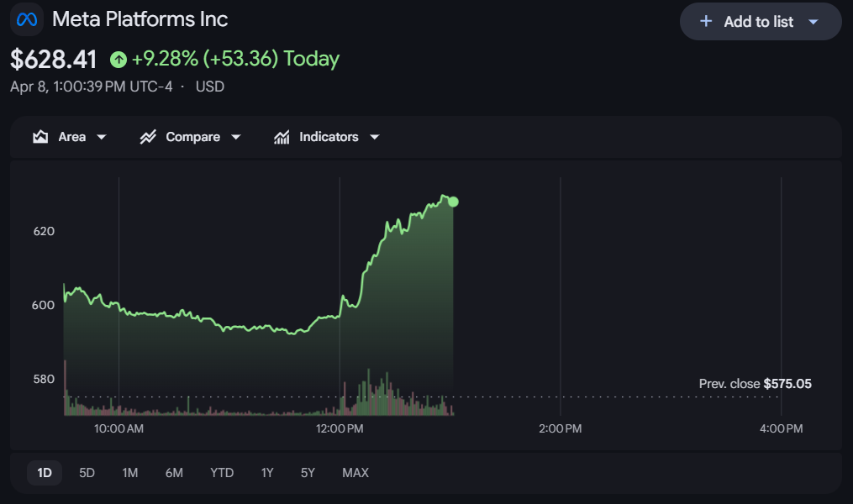Open the Add to list dropdown caret
The height and width of the screenshot is (504, 853).
813,22
